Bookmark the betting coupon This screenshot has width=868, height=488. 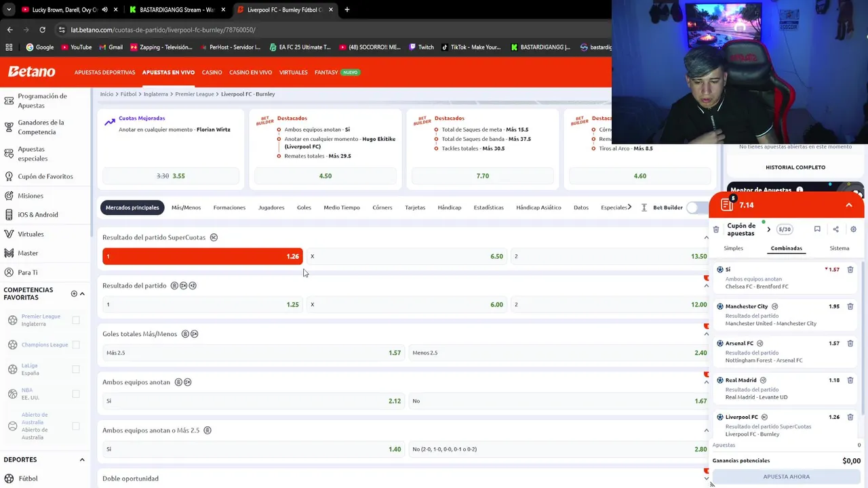[x=817, y=229]
